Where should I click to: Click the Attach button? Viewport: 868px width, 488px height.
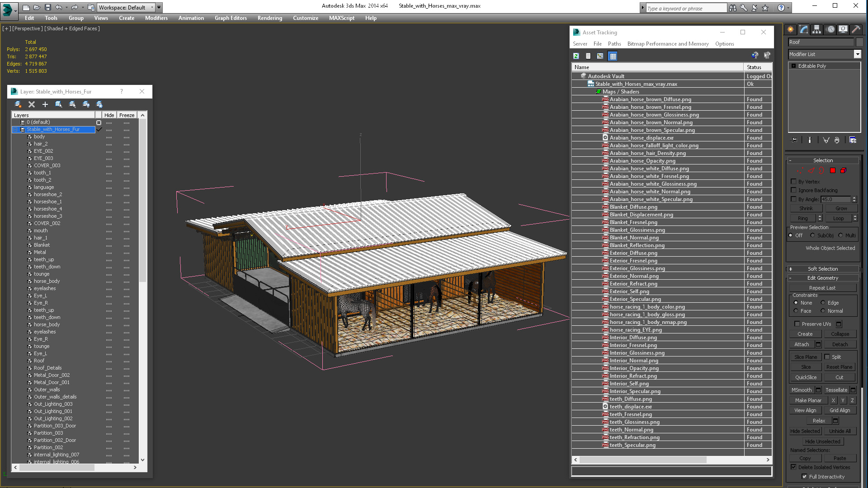(802, 344)
